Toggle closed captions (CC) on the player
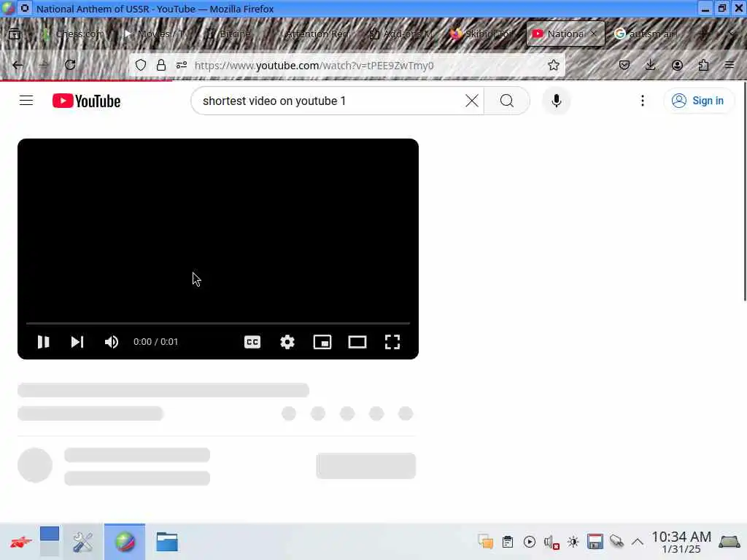747x560 pixels. click(252, 342)
